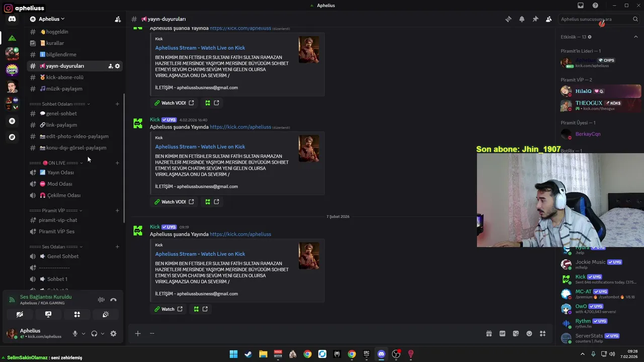The width and height of the screenshot is (644, 362).
Task: Open noise suppression waveform icon
Action: pos(101,300)
